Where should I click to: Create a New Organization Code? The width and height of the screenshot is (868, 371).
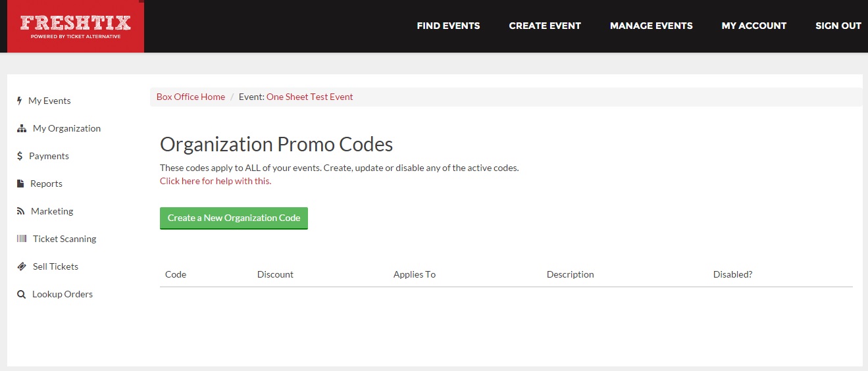pos(234,218)
